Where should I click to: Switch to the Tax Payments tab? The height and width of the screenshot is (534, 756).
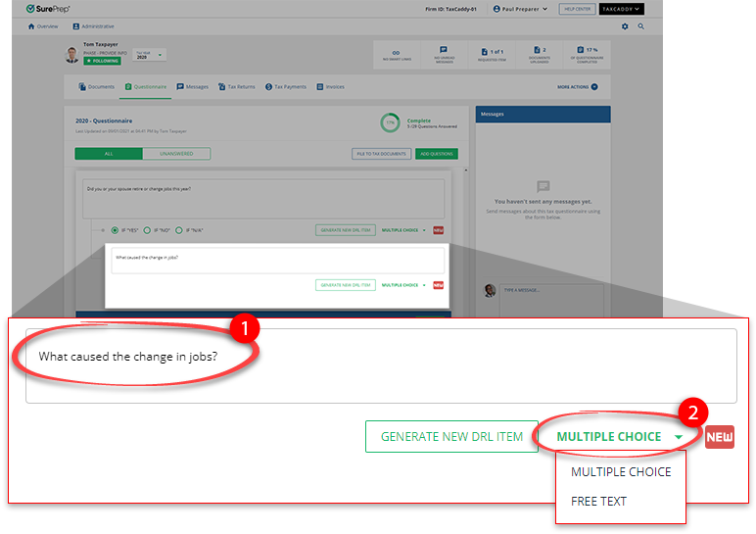(285, 87)
